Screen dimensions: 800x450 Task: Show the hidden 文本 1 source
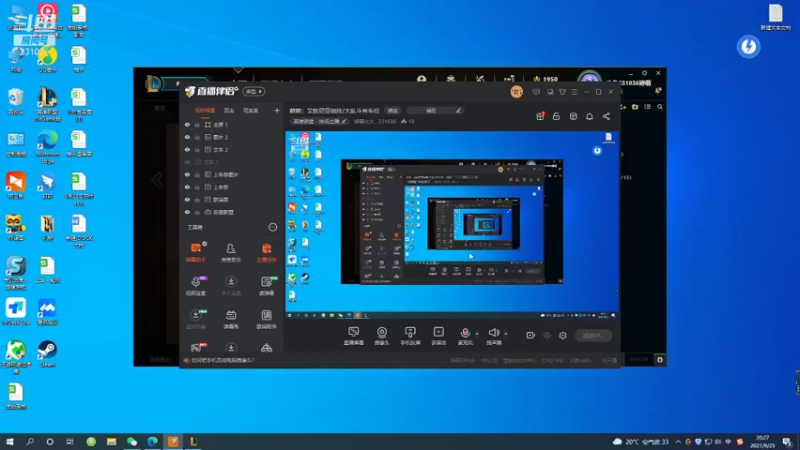coord(187,162)
